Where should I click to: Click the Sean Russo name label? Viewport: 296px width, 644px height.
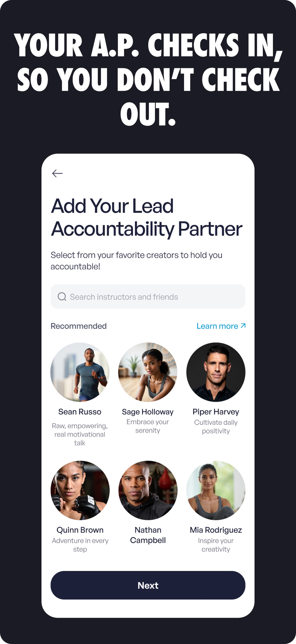[80, 412]
